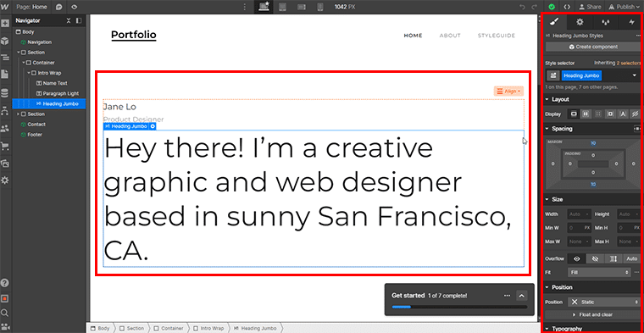Open the Help question mark icon
Screen dimensions: 644x333
coord(5,283)
